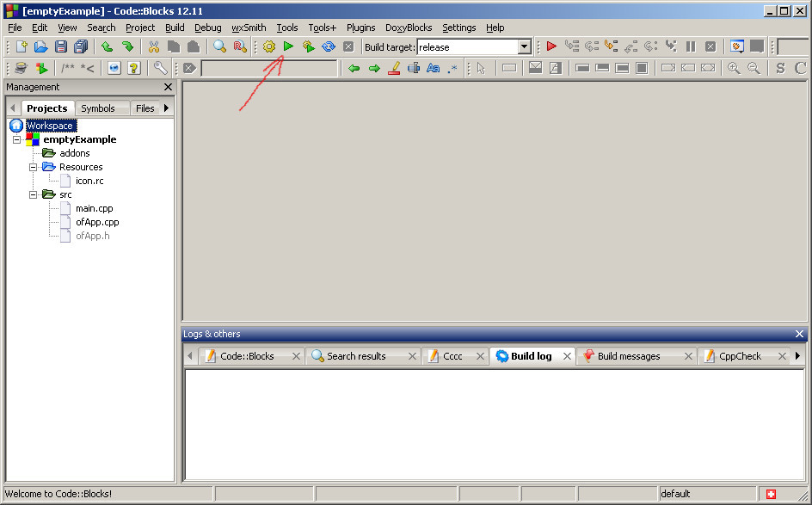Viewport: 812px width, 505px height.
Task: Select the pointer tool icon
Action: coord(481,68)
